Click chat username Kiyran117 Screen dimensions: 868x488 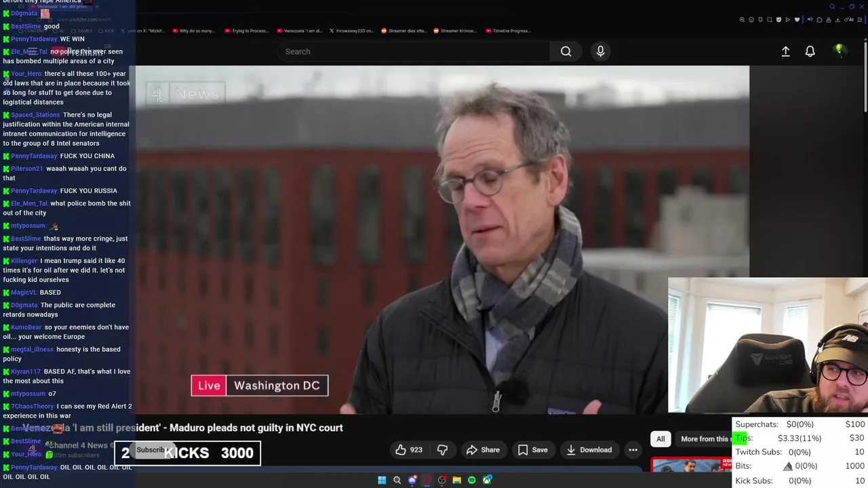pos(26,371)
